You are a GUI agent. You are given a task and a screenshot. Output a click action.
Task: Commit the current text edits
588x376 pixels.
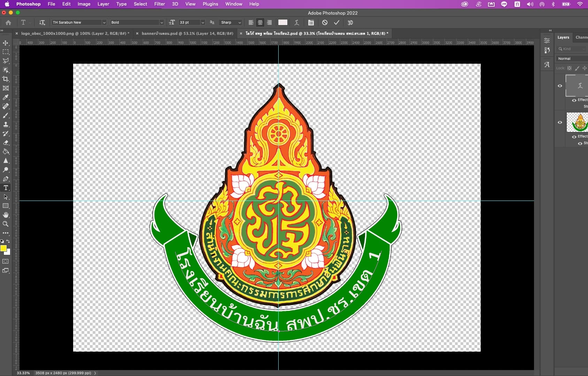[336, 22]
